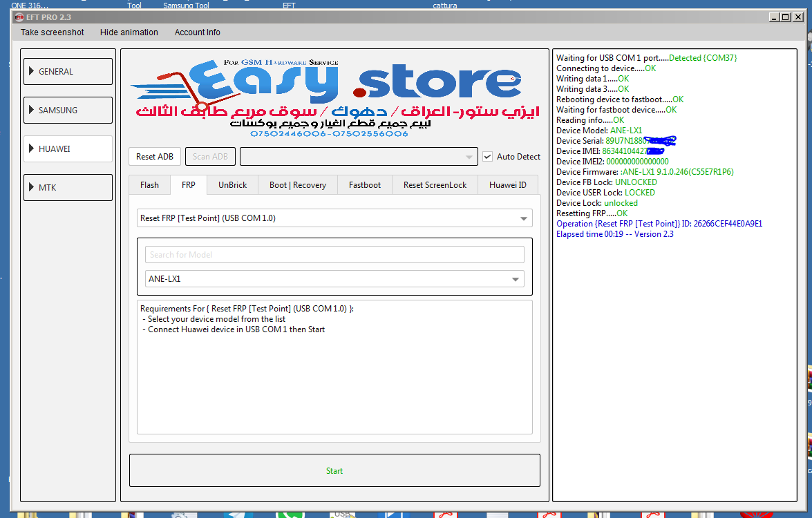
Task: Open the Account Info menu
Action: click(198, 32)
